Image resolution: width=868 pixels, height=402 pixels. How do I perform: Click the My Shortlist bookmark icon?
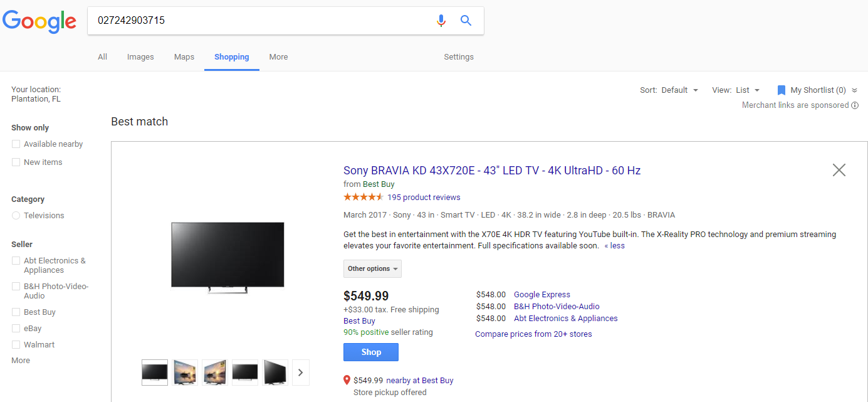coord(782,90)
